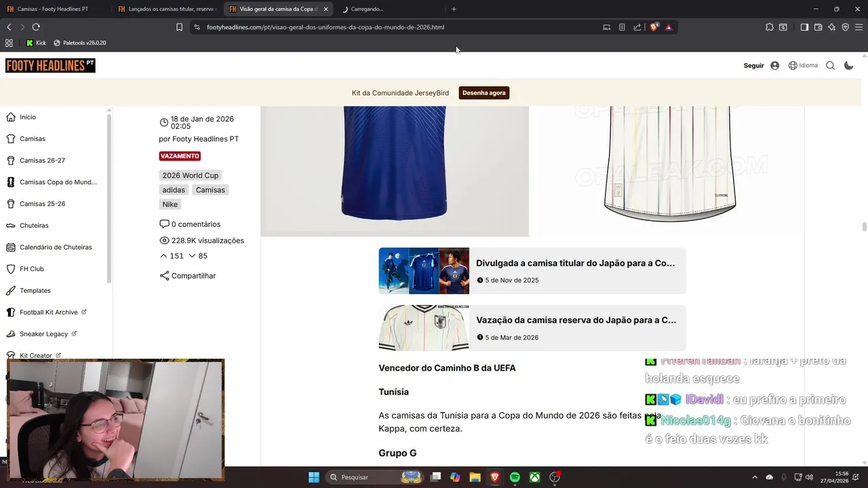Click the white Japan away shirt image
Screen dimensions: 868x488
point(670,171)
